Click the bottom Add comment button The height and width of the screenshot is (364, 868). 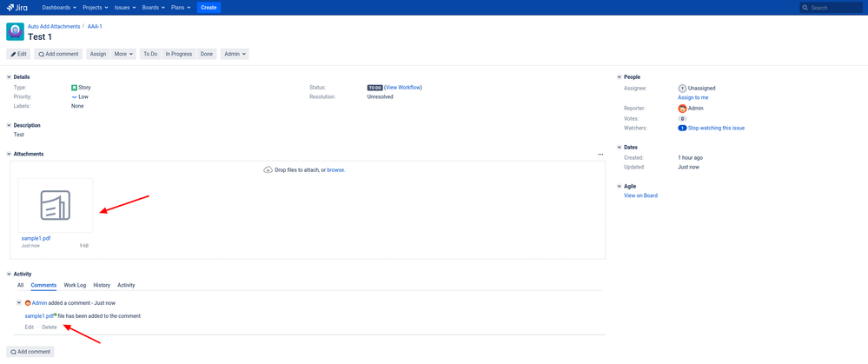coord(30,352)
